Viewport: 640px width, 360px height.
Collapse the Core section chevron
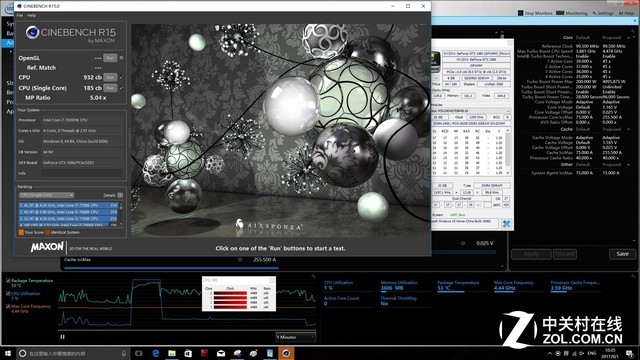click(629, 38)
